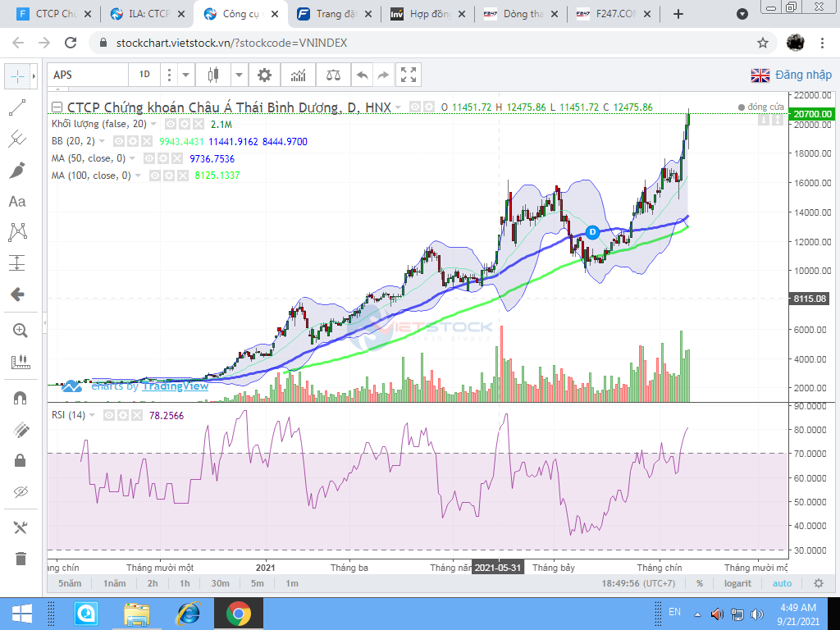Click the undo arrow
The height and width of the screenshot is (630, 840).
click(x=362, y=75)
